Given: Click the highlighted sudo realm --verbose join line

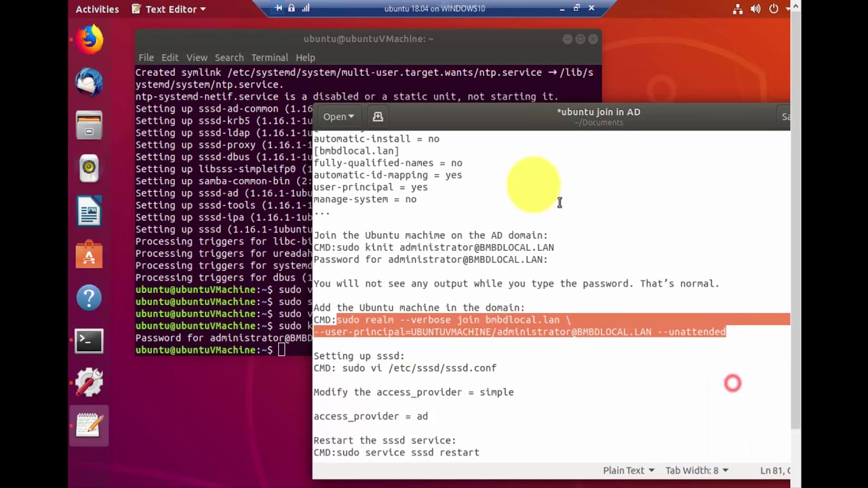Looking at the screenshot, I should [454, 320].
